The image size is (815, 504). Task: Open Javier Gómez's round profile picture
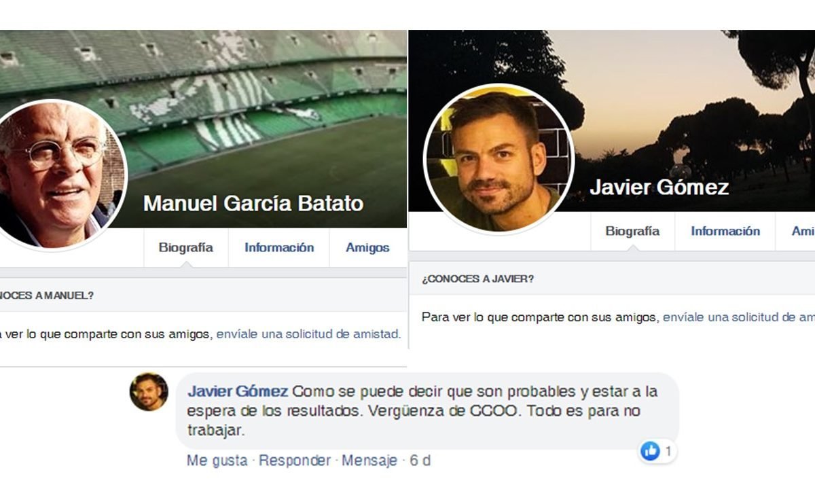click(499, 159)
